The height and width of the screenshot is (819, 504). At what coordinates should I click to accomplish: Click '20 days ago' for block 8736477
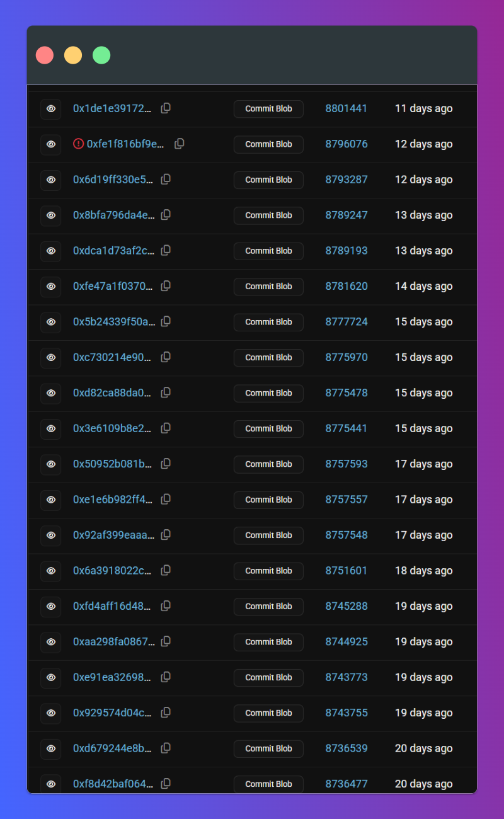424,784
